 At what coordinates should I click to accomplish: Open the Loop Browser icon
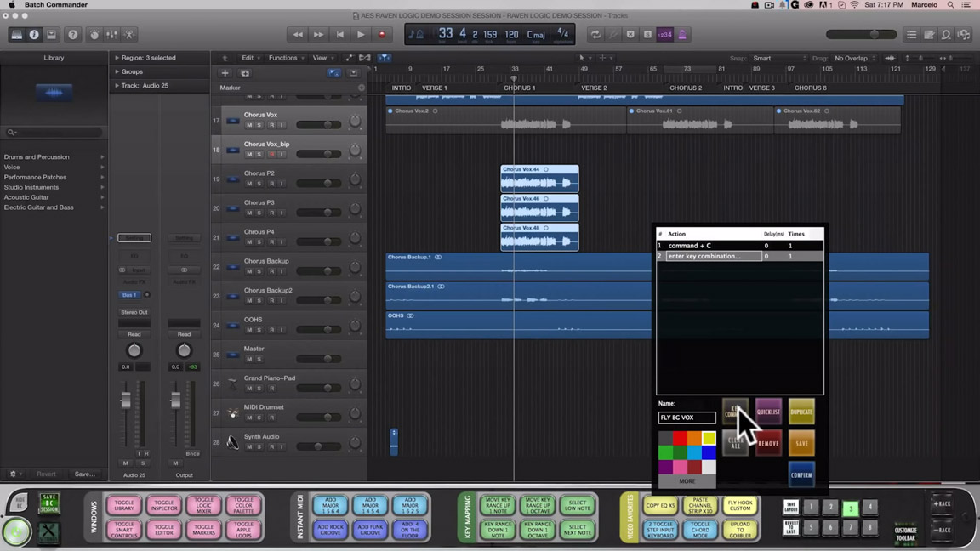coord(946,35)
